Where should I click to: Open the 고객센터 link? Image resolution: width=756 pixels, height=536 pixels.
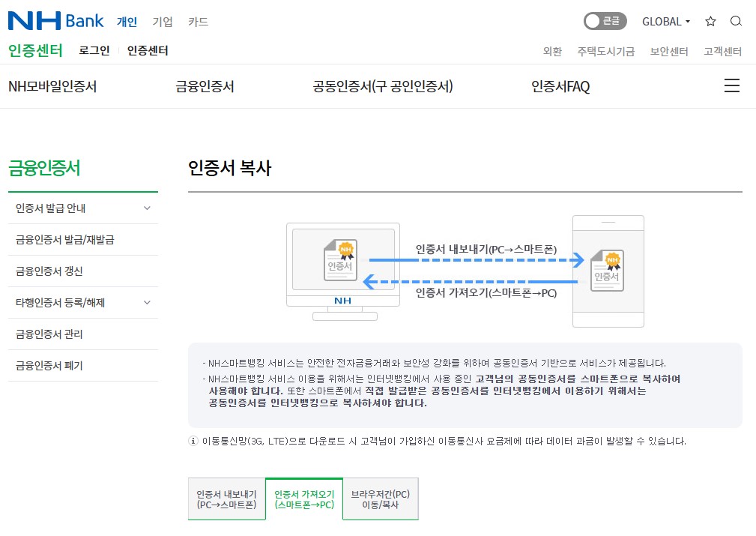pyautogui.click(x=723, y=51)
